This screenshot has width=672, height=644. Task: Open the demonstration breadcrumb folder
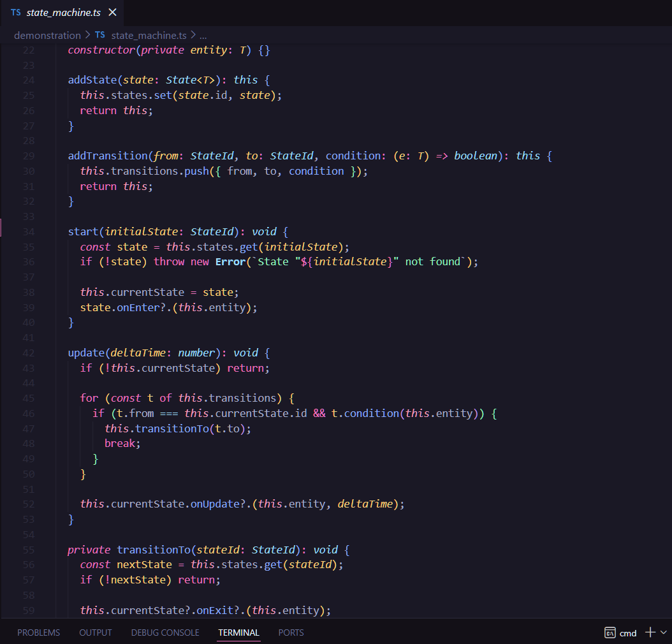(47, 35)
